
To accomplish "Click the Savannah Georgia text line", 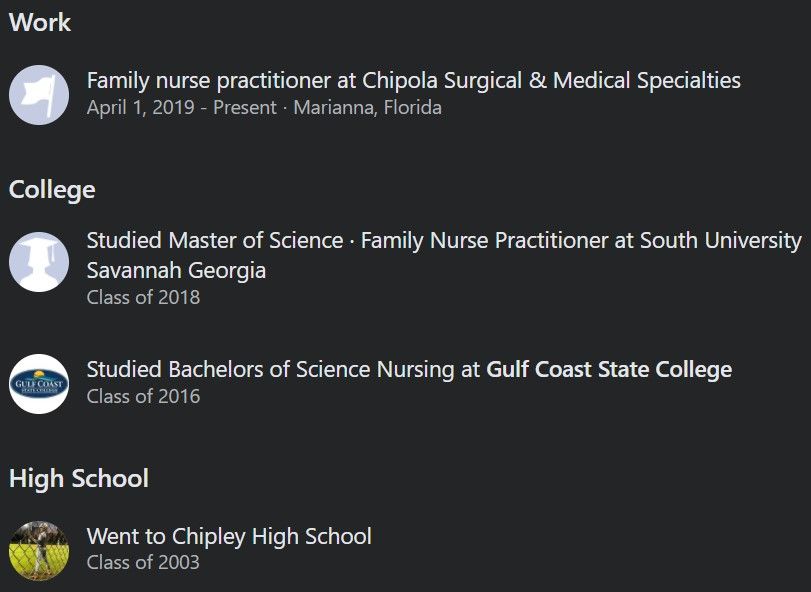I will coord(176,270).
